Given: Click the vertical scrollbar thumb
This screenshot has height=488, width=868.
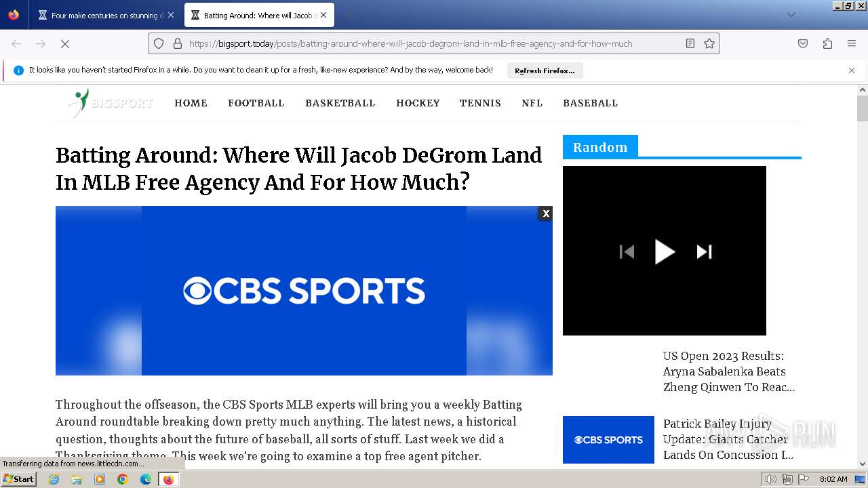Looking at the screenshot, I should tap(863, 108).
